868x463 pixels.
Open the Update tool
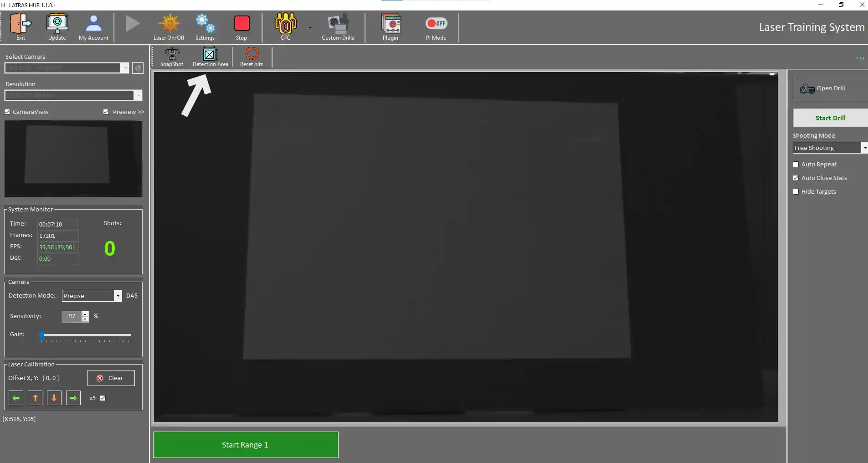(57, 24)
